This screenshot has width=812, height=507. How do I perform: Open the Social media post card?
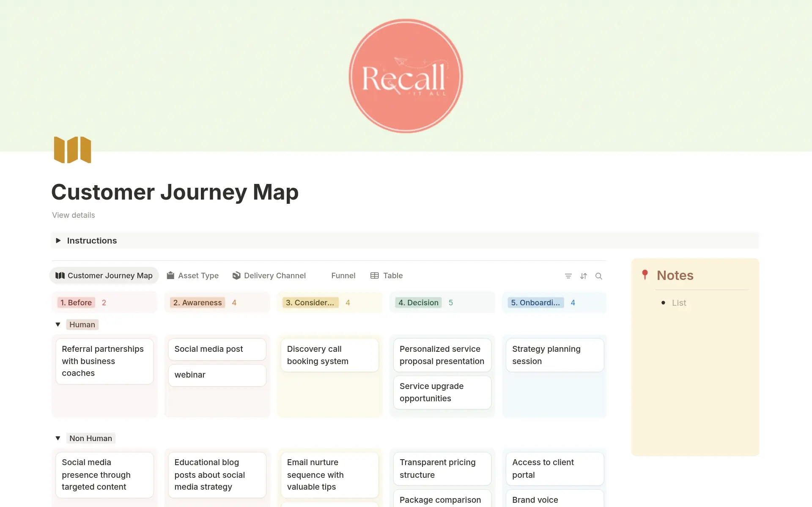217,349
